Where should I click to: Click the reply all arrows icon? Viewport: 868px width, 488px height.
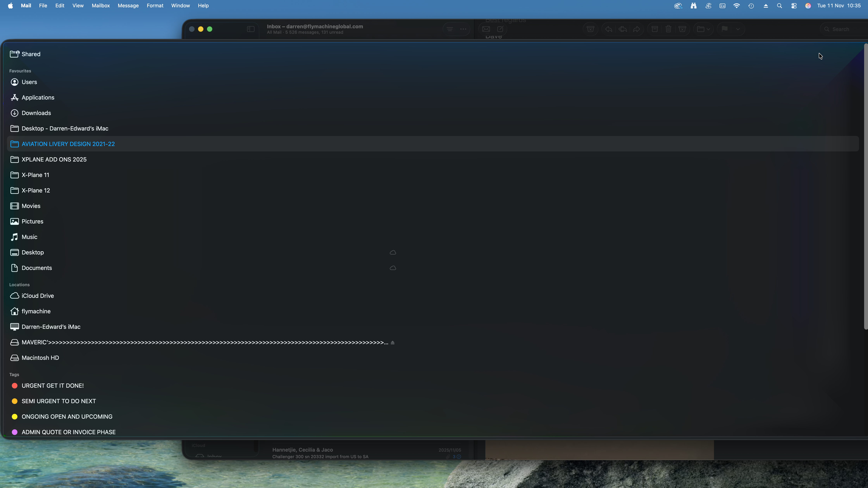point(623,29)
